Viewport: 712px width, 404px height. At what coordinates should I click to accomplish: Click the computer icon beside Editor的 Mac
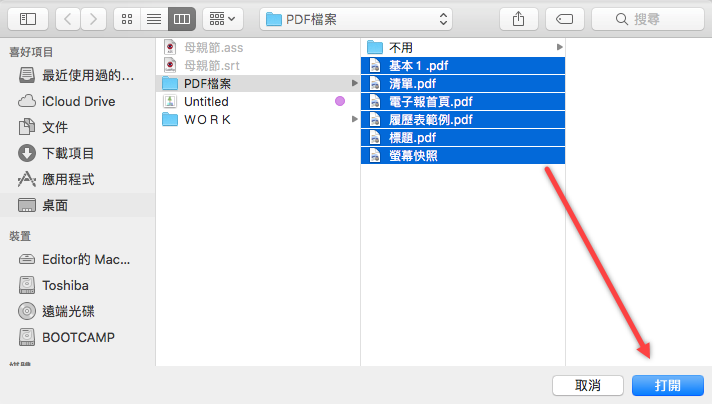[x=27, y=260]
